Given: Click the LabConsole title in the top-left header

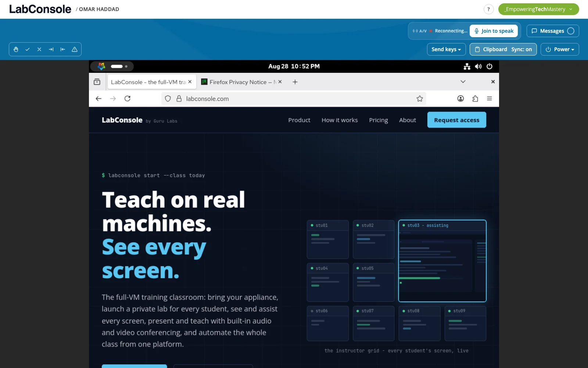Looking at the screenshot, I should pos(40,9).
